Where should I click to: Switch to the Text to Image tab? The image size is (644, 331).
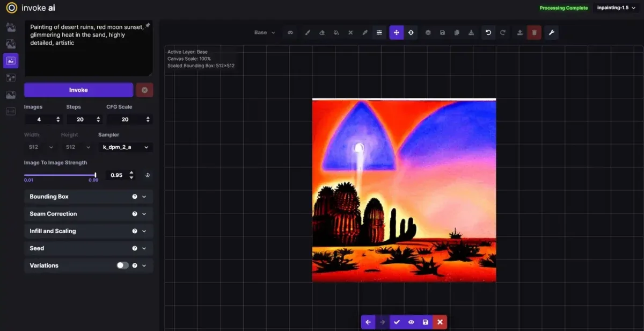point(11,27)
